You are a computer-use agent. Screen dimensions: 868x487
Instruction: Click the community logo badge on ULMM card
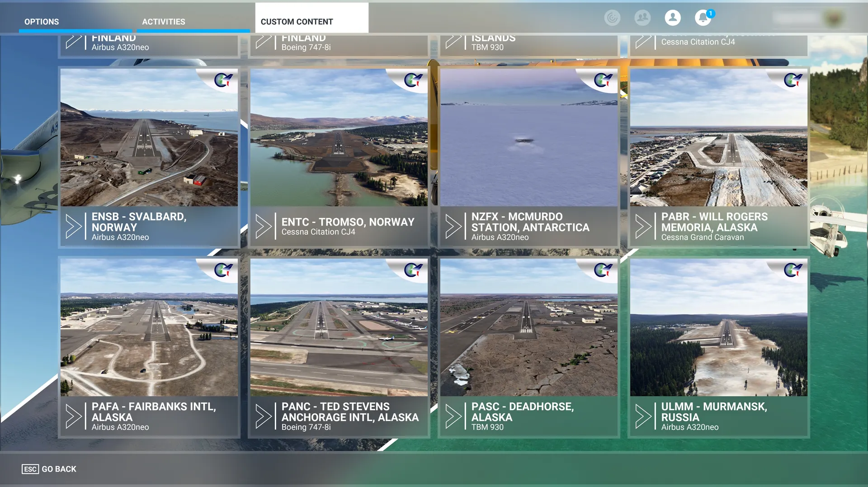pos(793,270)
